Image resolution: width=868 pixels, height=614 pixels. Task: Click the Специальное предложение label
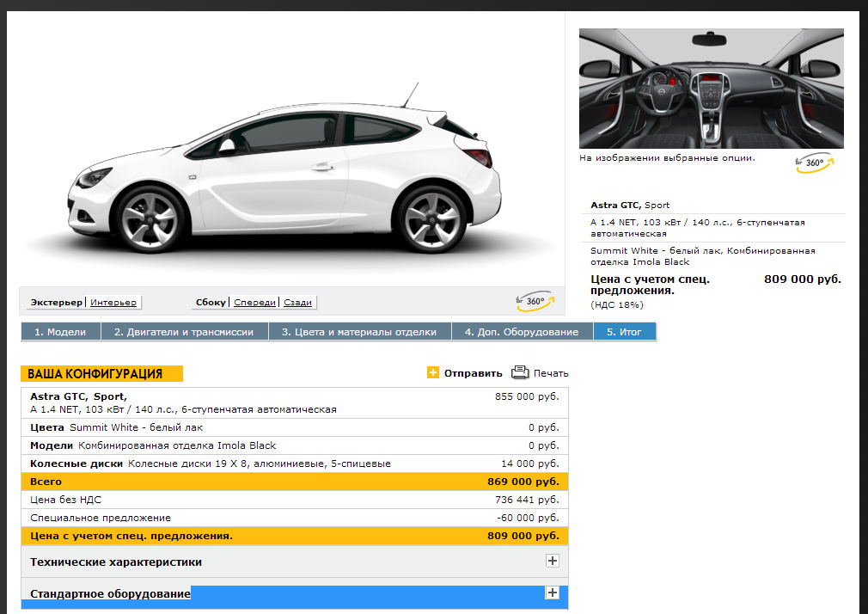101,518
